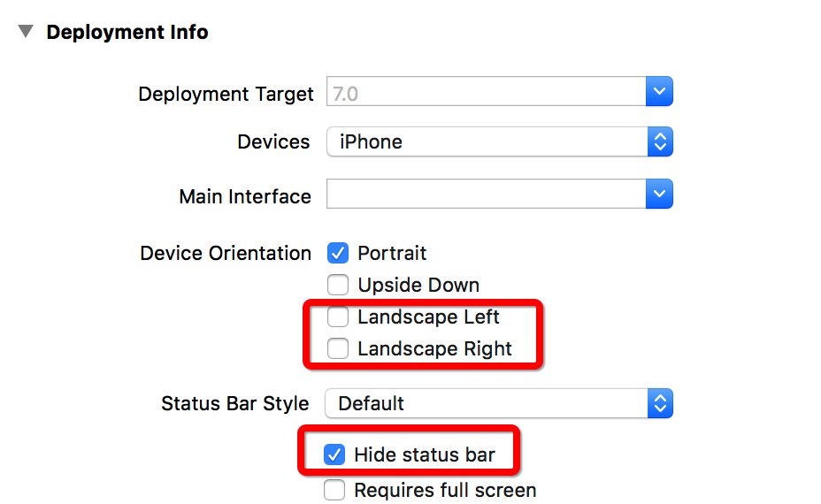Screen dimensions: 821x504
Task: Open the Status Bar Style dropdown
Action: click(499, 403)
